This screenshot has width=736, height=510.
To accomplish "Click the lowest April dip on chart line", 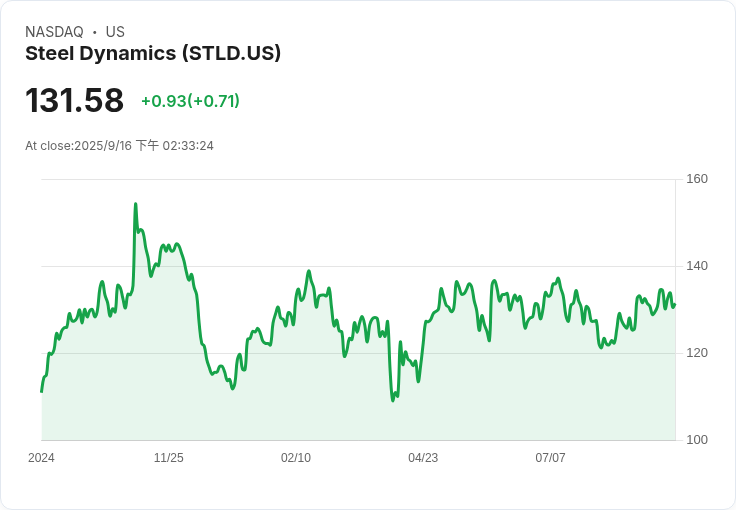I will (393, 400).
